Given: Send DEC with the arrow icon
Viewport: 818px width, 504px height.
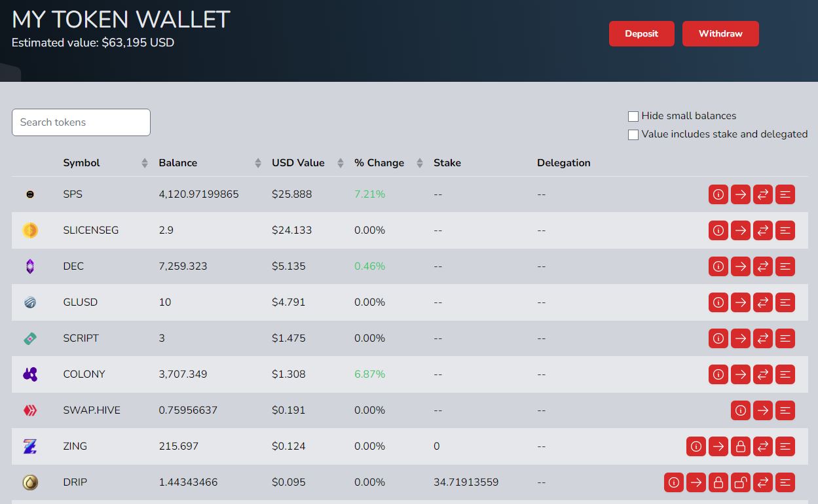Looking at the screenshot, I should [x=741, y=266].
